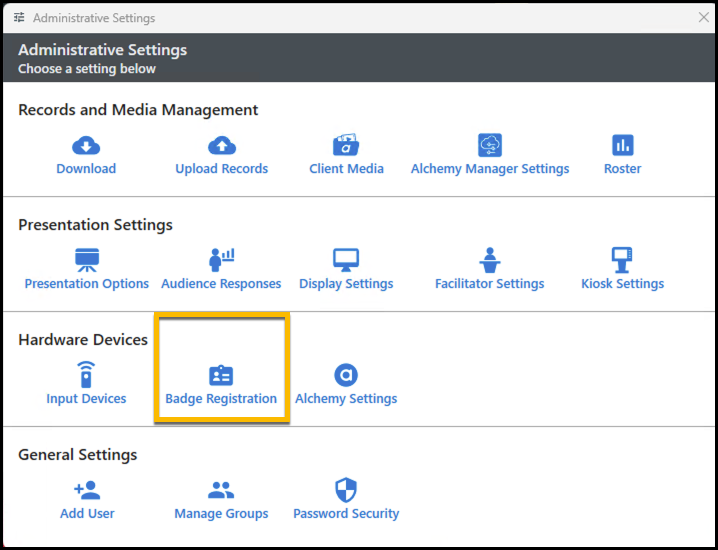
Task: Open Badge Registration text link
Action: coord(221,399)
